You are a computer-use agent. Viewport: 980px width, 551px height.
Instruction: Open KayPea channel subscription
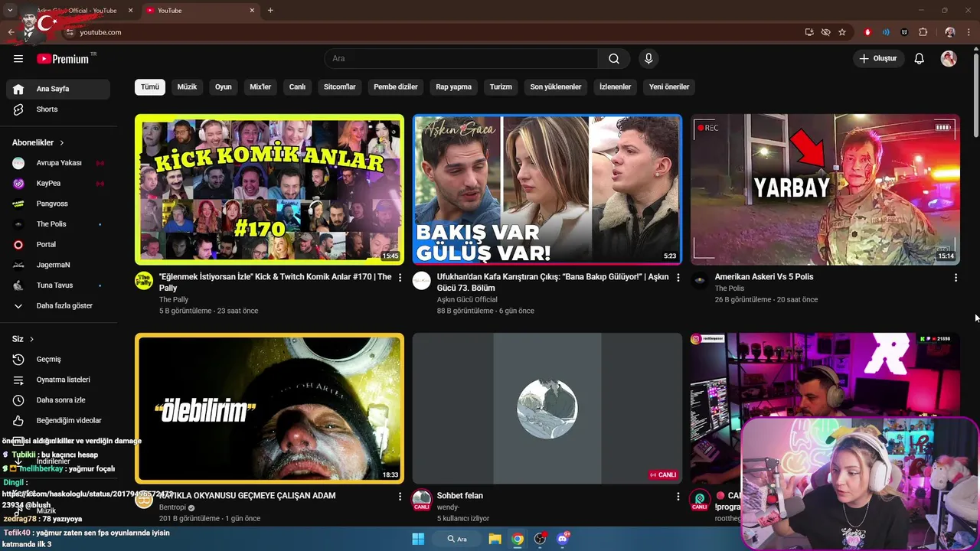click(x=58, y=184)
